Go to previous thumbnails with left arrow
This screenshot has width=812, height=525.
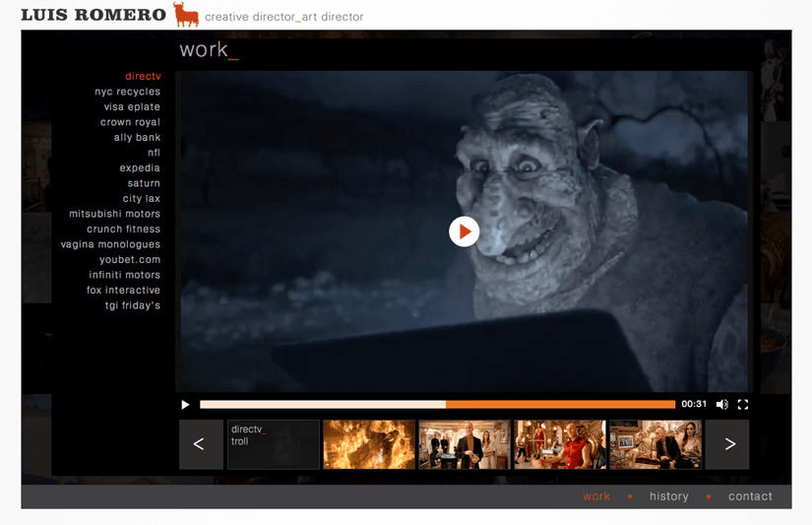click(x=200, y=444)
